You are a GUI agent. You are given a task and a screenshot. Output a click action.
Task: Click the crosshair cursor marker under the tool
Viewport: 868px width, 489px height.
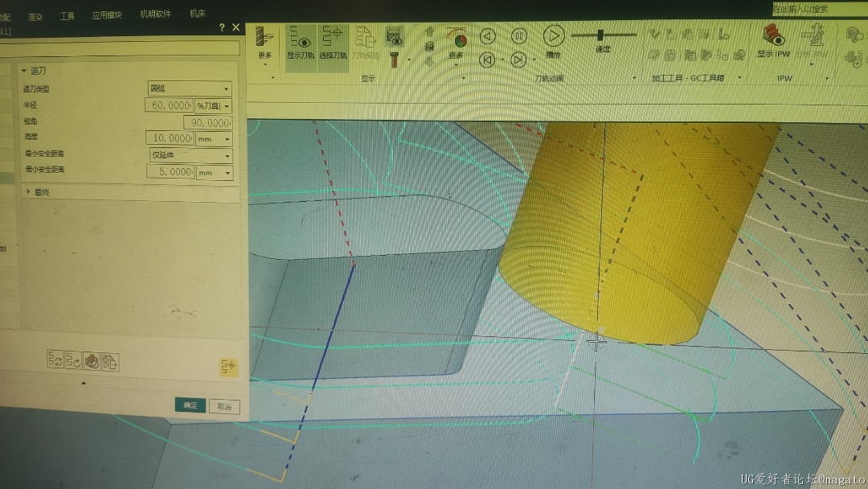click(596, 342)
